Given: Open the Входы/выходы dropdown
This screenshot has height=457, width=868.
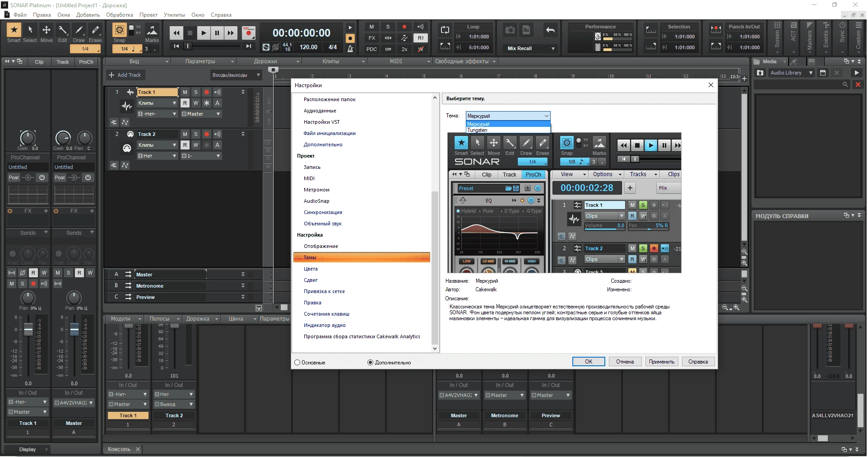Looking at the screenshot, I should coord(237,75).
